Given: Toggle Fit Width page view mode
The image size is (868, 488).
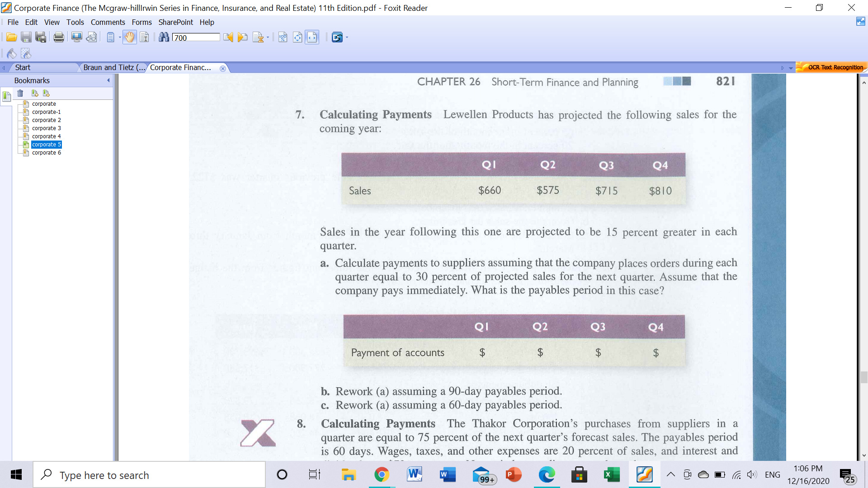Looking at the screenshot, I should pyautogui.click(x=311, y=37).
